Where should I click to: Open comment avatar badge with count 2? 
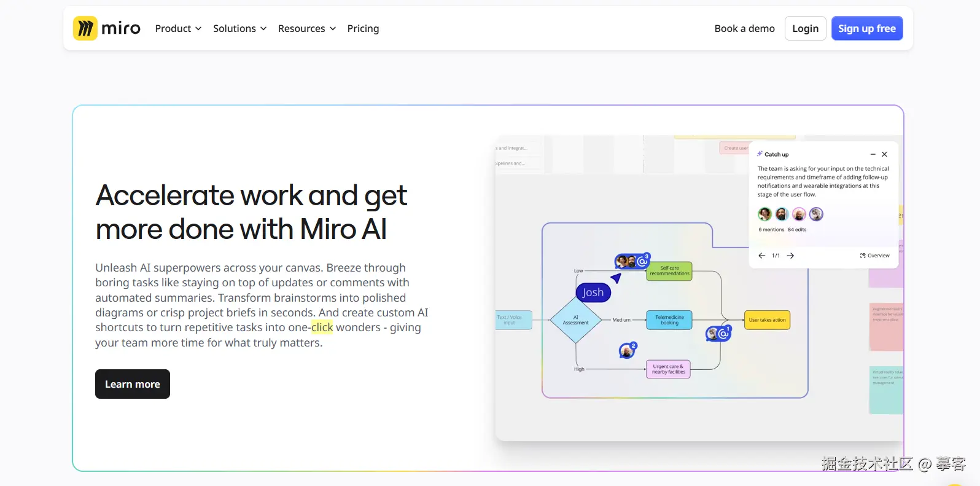pyautogui.click(x=628, y=350)
